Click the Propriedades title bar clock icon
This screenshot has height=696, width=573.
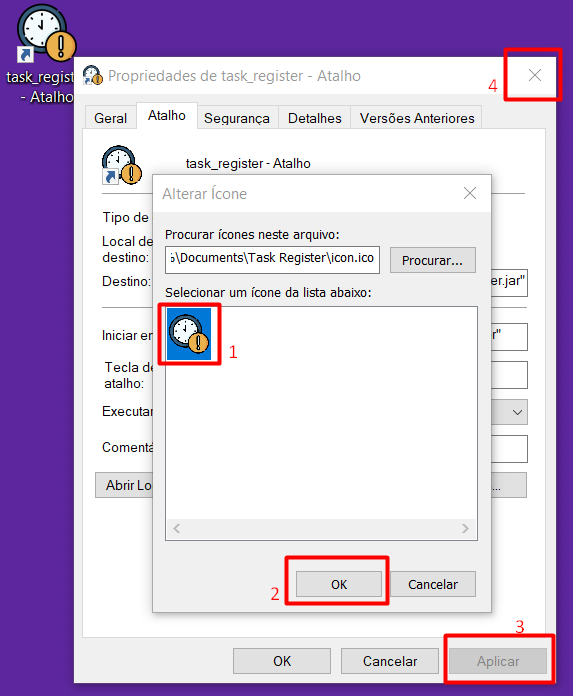(93, 75)
